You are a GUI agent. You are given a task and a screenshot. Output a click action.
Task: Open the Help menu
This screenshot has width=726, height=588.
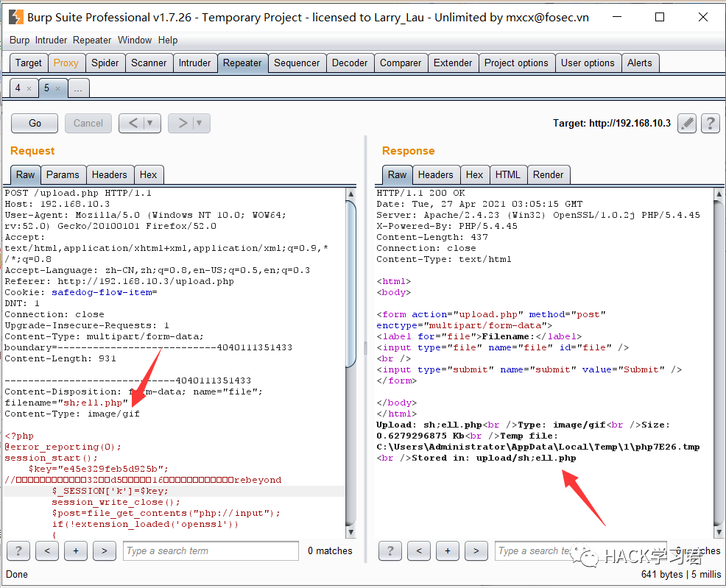click(x=168, y=40)
